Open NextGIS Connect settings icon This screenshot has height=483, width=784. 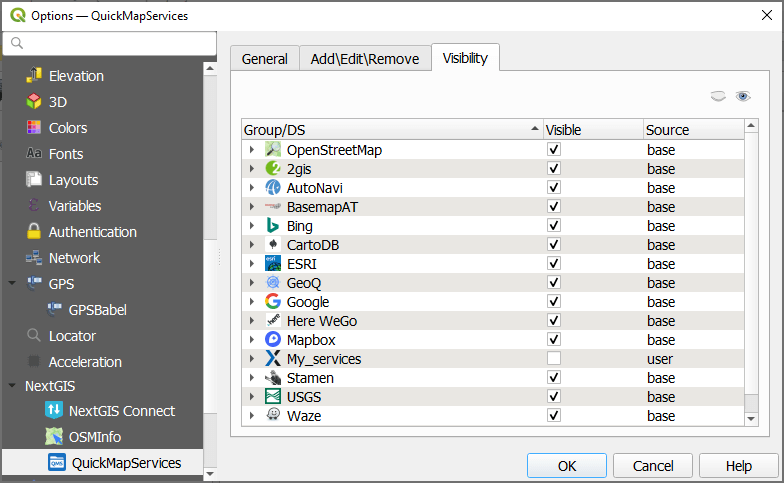(54, 411)
